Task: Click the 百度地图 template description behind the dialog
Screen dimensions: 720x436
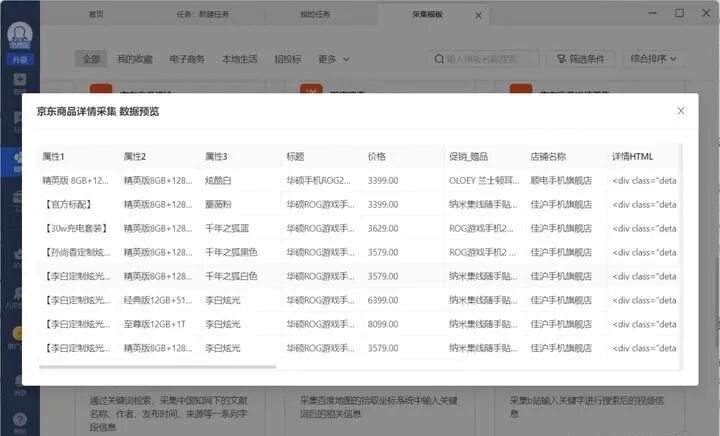Action: [379, 407]
